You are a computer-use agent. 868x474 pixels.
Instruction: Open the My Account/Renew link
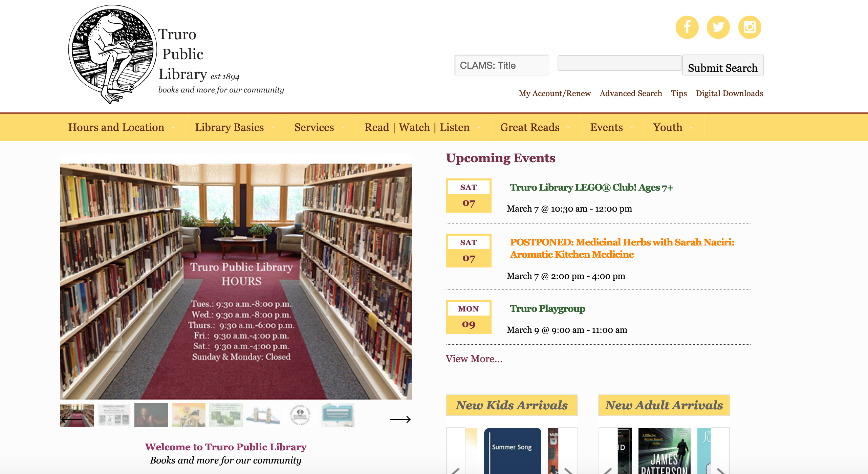click(555, 93)
